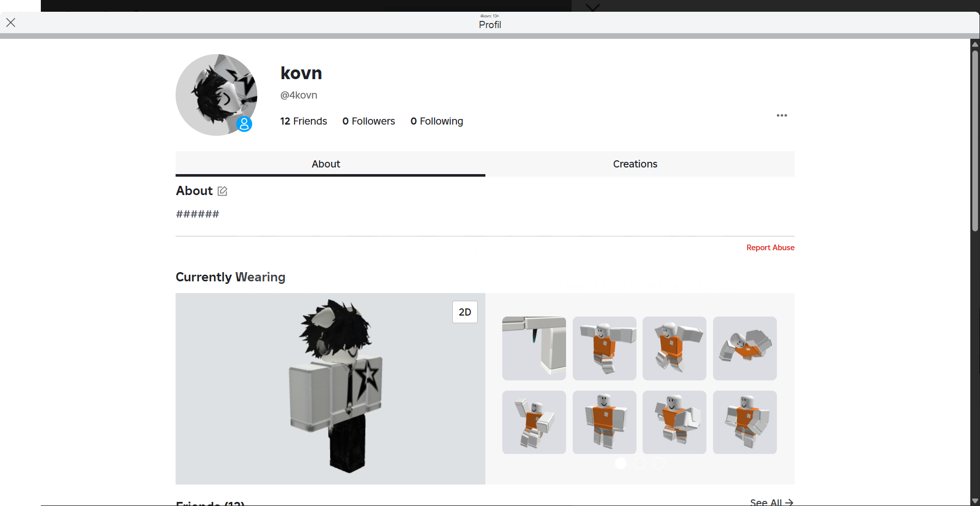This screenshot has width=980, height=506.
Task: Open the 12 Friends list
Action: tap(303, 121)
